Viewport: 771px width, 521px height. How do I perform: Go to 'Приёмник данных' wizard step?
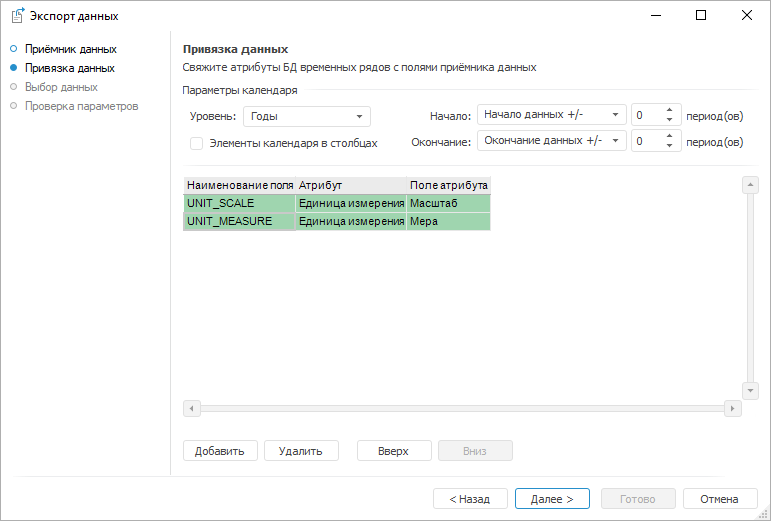click(70, 48)
